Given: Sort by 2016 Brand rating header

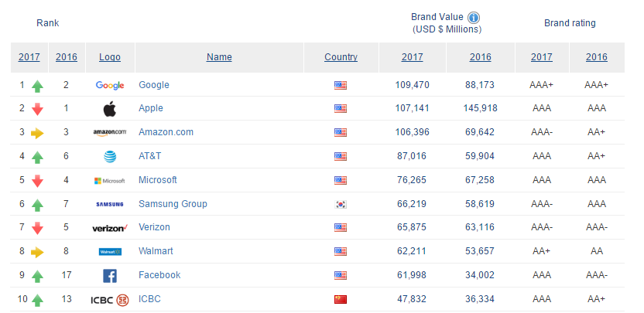Looking at the screenshot, I should click(x=597, y=57).
